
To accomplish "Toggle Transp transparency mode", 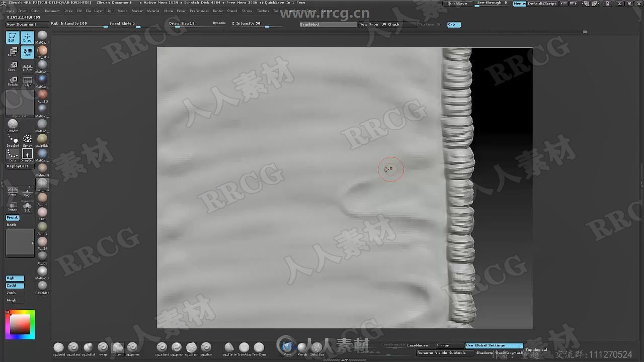I will [x=13, y=206].
